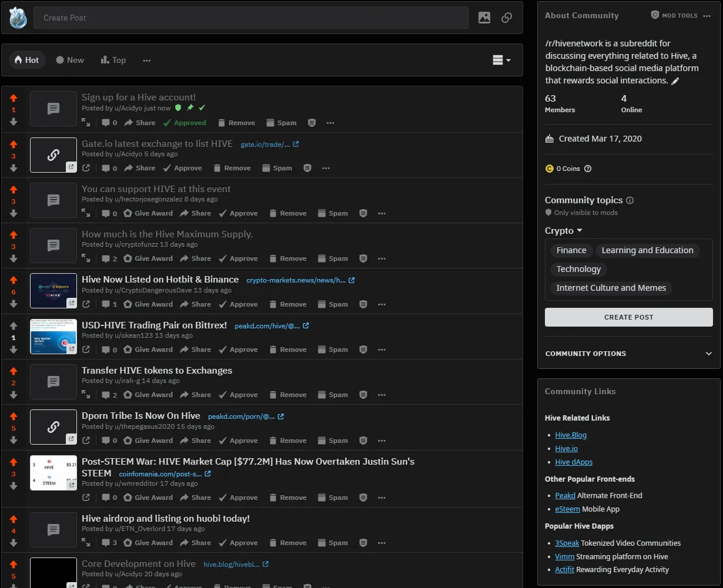Viewport: 723px width, 588px height.
Task: Open the 'Hive Now Listed on Hotbit & Binance' thumbnail
Action: coord(53,291)
